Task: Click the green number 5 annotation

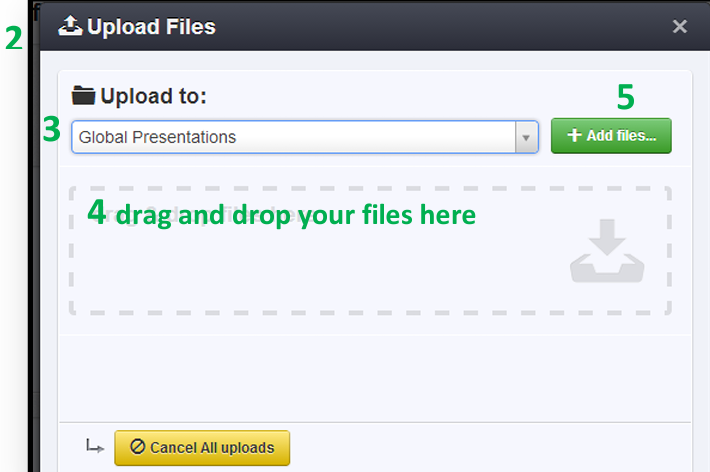Action: [x=626, y=97]
